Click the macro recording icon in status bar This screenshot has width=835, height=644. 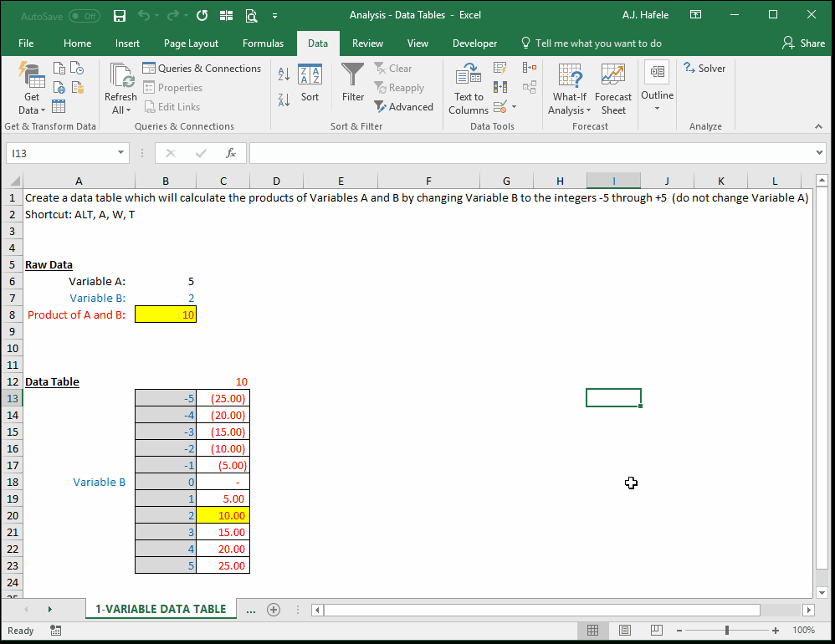[55, 631]
